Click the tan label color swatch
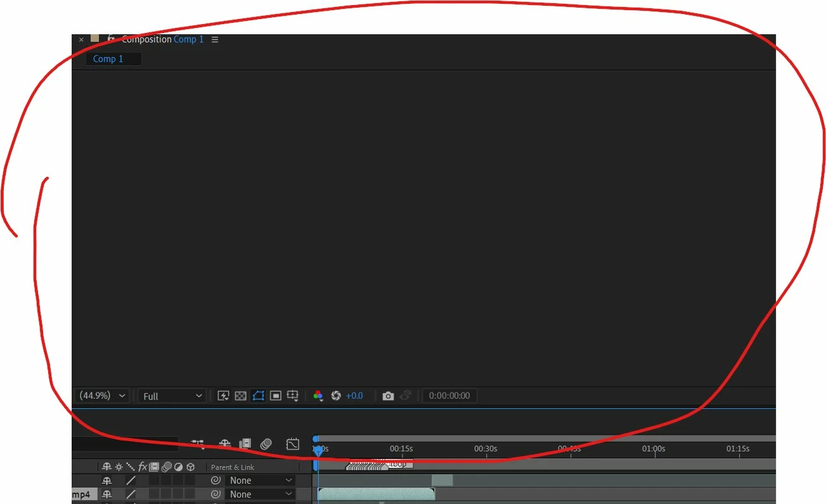Screen dimensions: 826x504 [x=95, y=38]
